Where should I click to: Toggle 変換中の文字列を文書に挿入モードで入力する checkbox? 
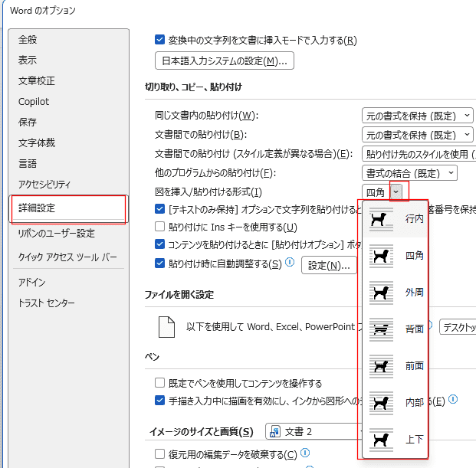pos(159,40)
